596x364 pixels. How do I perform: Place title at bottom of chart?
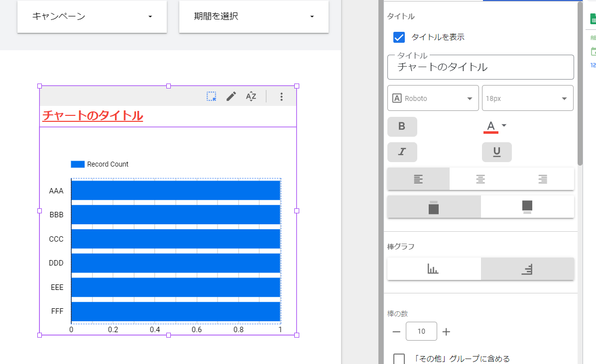(x=527, y=207)
